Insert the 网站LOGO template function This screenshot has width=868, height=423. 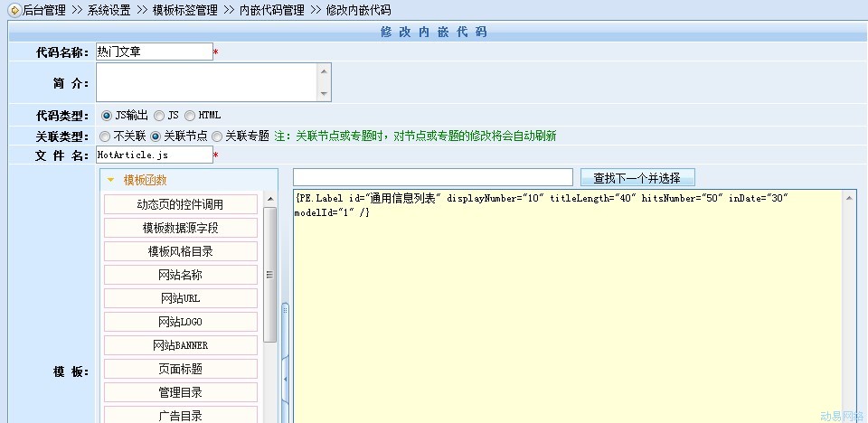point(181,322)
